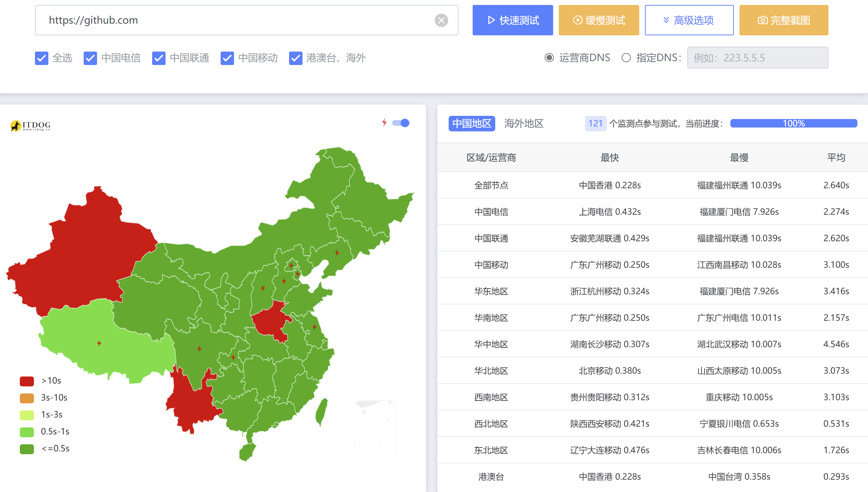Screen dimensions: 868x492
Task: Select the 港澳台 row label
Action: click(491, 476)
